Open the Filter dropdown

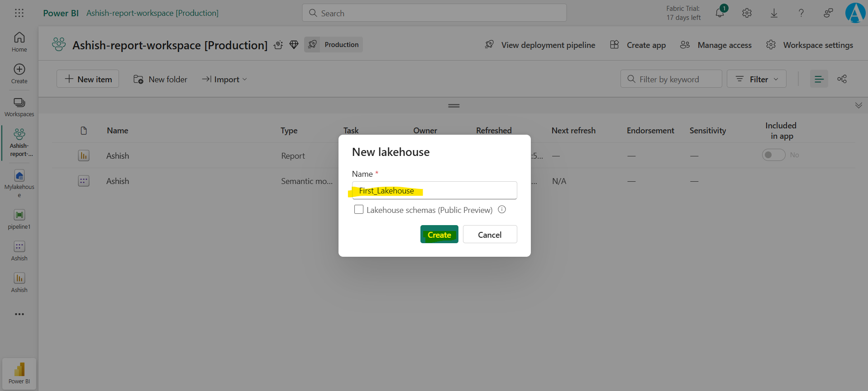tap(757, 79)
